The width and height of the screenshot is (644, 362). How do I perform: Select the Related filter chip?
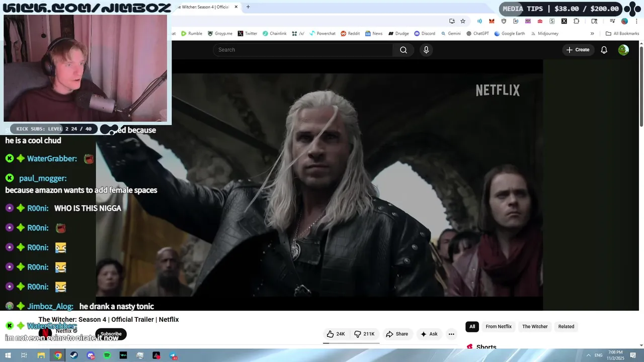(566, 326)
